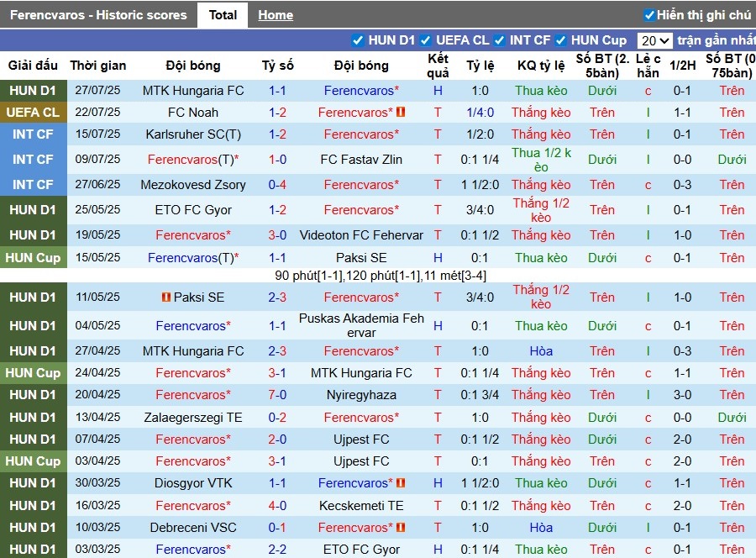The width and height of the screenshot is (756, 558).
Task: Click the Kết quả column header
Action: click(438, 66)
